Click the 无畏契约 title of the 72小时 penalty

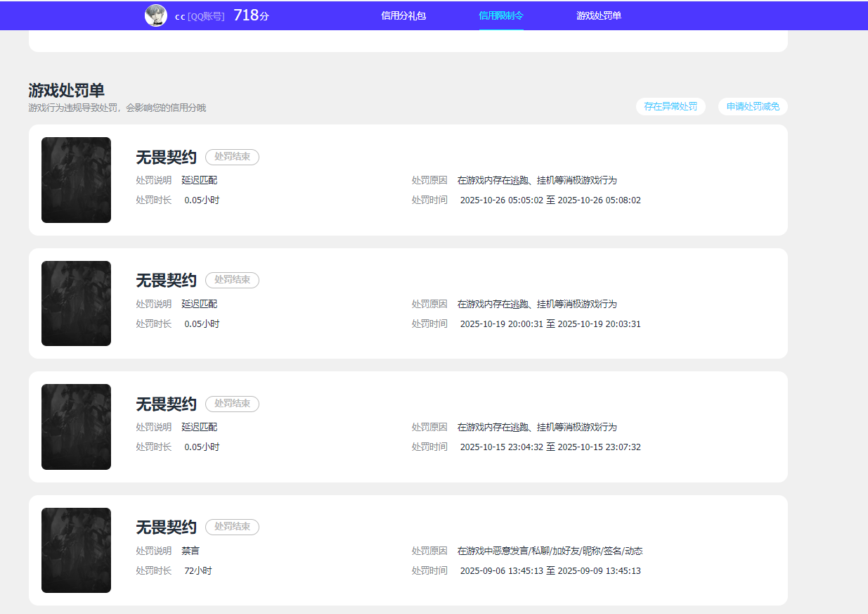[x=166, y=527]
